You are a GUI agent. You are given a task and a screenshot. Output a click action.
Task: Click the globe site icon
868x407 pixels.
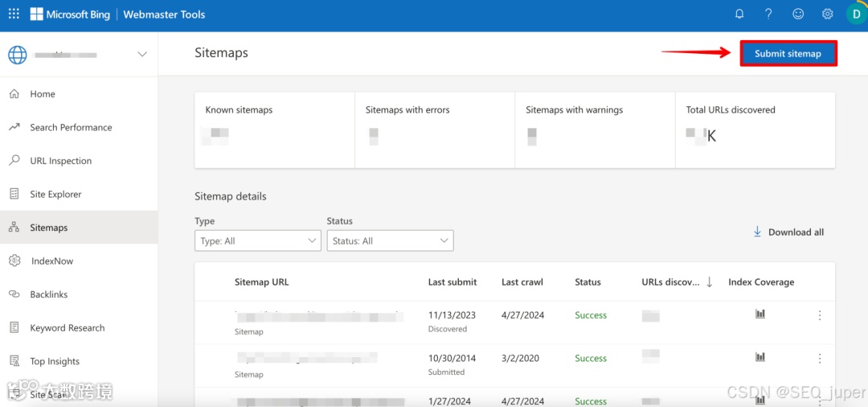[x=17, y=54]
